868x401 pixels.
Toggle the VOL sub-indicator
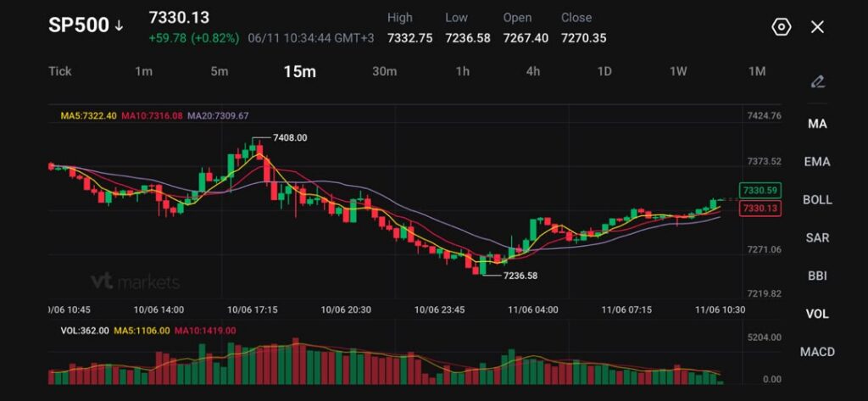point(817,314)
